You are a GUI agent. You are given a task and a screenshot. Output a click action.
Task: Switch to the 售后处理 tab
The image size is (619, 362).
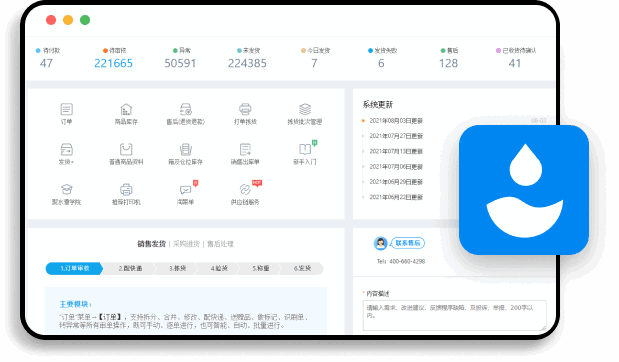pyautogui.click(x=220, y=244)
